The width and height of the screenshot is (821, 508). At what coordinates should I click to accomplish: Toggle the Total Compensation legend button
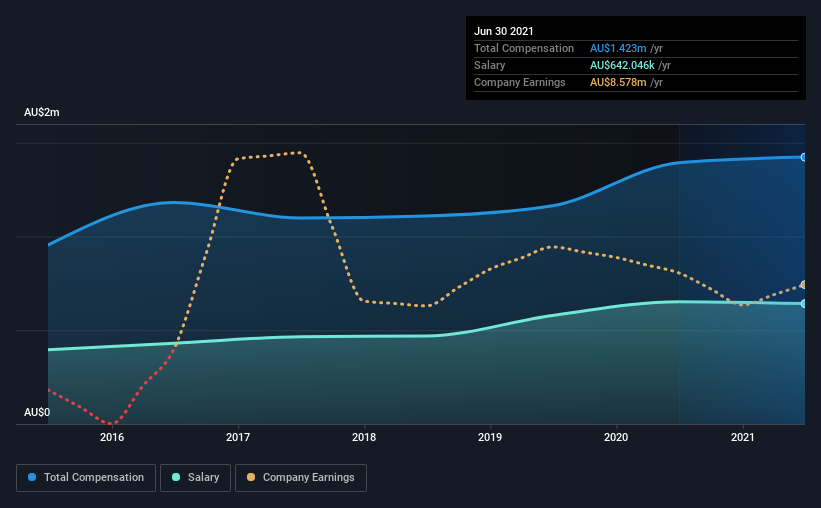[86, 478]
